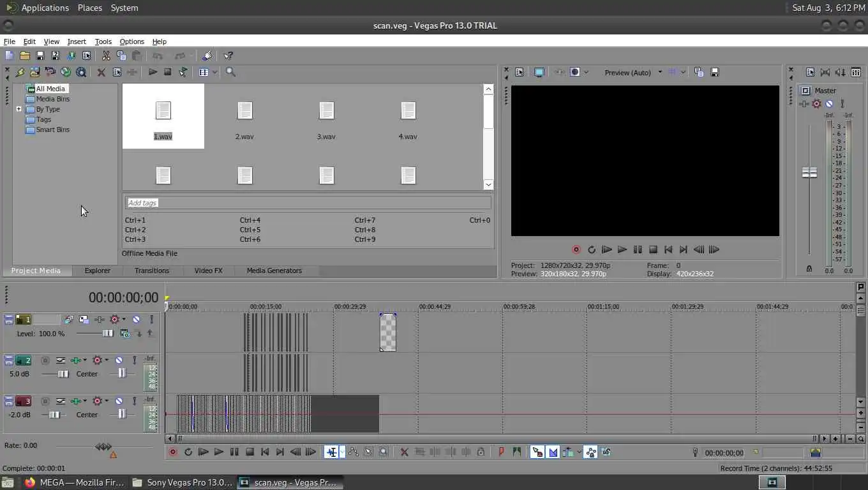The width and height of the screenshot is (868, 490).
Task: Open the Options menu
Action: pos(131,41)
